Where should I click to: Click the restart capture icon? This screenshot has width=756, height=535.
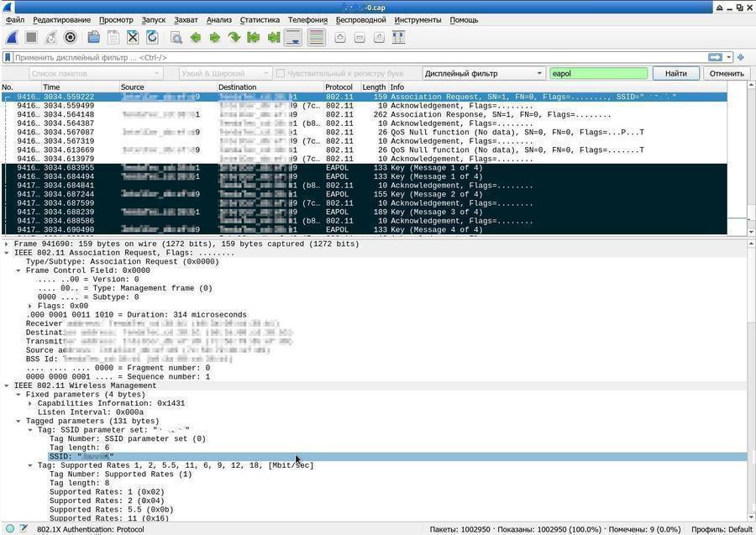50,38
